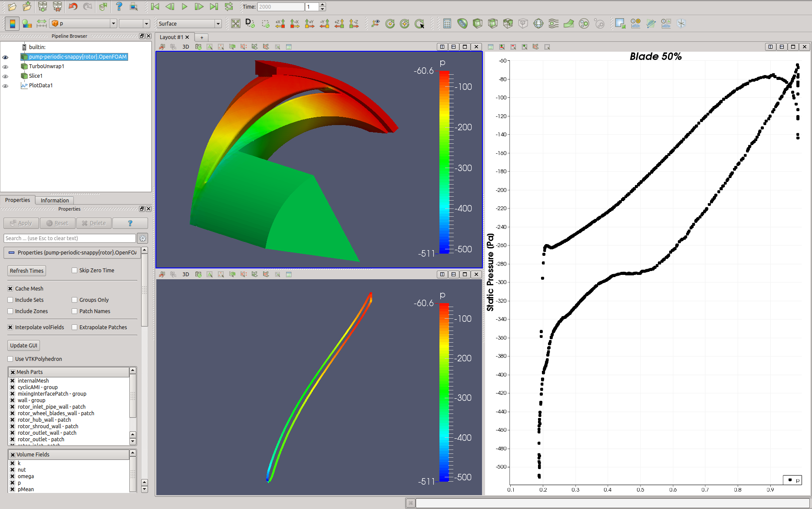
Task: Toggle visibility of Slice1 in pipeline
Action: pos(5,76)
